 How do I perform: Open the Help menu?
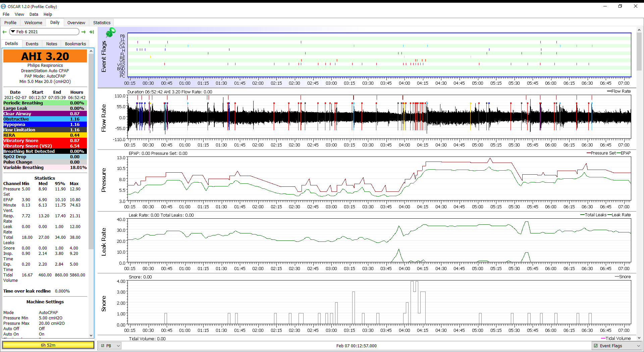[48, 14]
